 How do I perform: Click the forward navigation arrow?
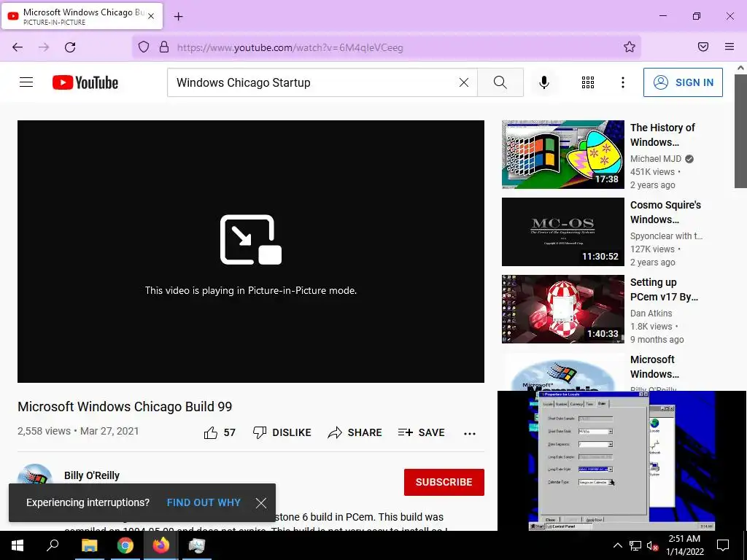[x=44, y=47]
